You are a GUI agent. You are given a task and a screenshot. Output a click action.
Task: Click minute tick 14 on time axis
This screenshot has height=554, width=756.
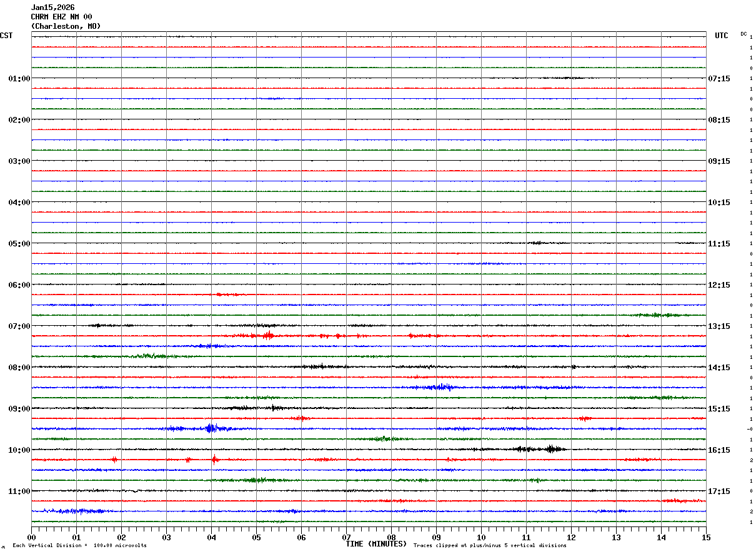tap(661, 537)
